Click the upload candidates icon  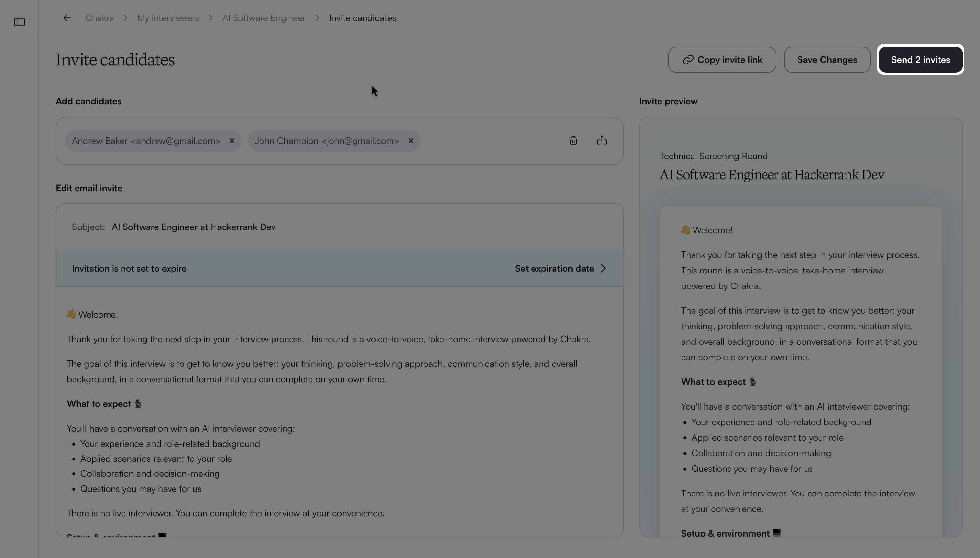tap(602, 141)
